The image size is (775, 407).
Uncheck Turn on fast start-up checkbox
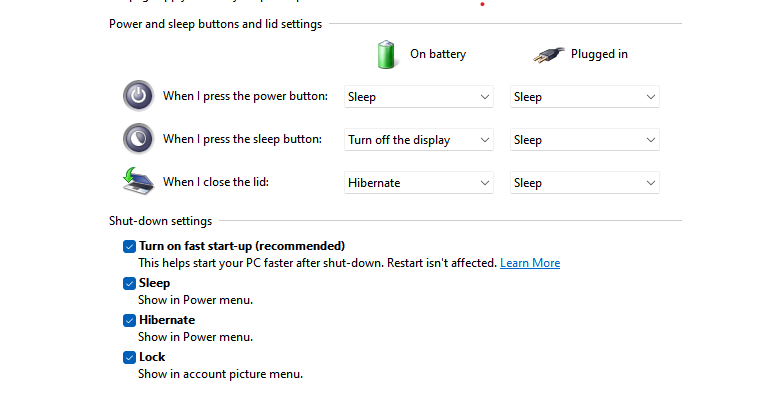(x=129, y=246)
